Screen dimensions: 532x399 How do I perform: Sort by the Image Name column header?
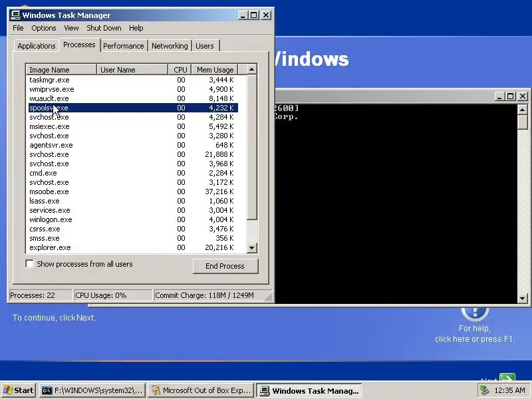pos(61,70)
